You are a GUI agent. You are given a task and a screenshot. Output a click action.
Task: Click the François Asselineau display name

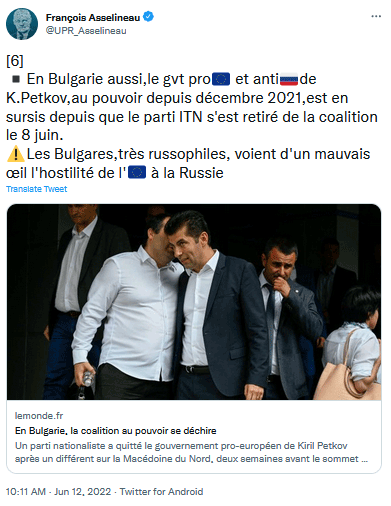tap(93, 17)
